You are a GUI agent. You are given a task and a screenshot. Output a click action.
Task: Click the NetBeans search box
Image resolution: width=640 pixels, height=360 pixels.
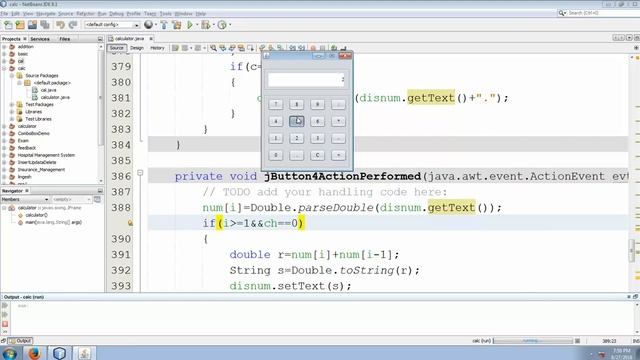pos(599,13)
